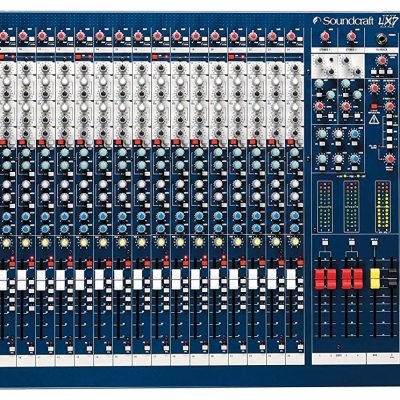Move white fader on channel nearest master section
The image size is (400, 400).
point(291,279)
